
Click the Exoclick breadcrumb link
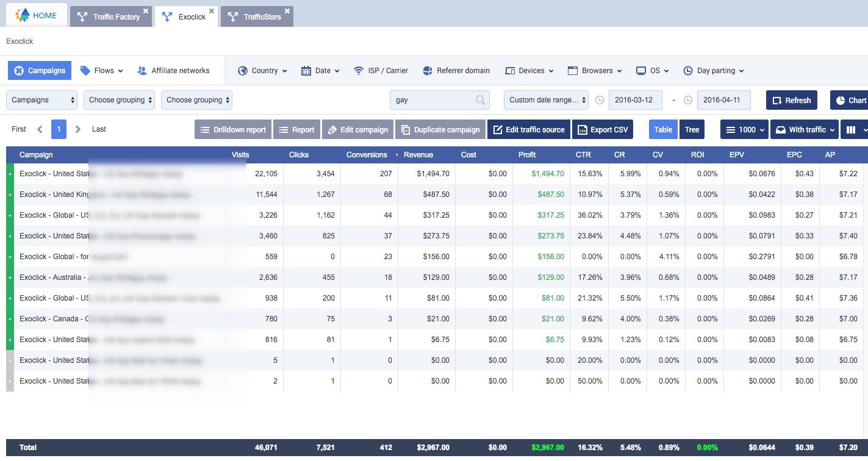pyautogui.click(x=20, y=41)
